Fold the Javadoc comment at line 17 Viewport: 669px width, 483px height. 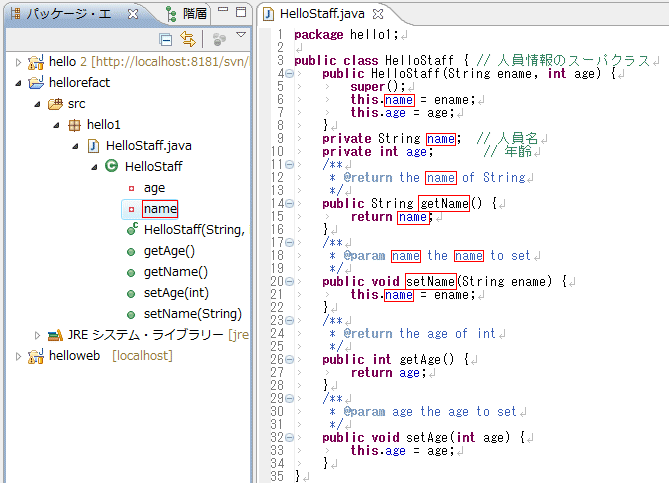[x=289, y=243]
